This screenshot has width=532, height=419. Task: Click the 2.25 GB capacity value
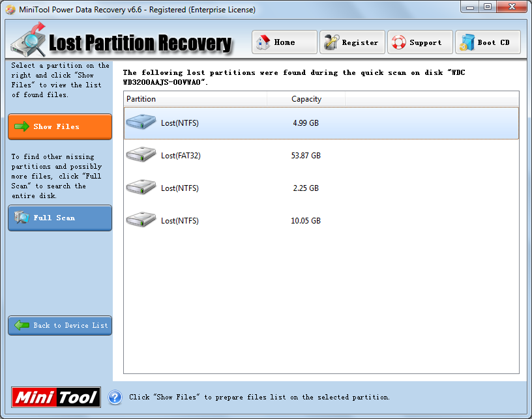[306, 188]
